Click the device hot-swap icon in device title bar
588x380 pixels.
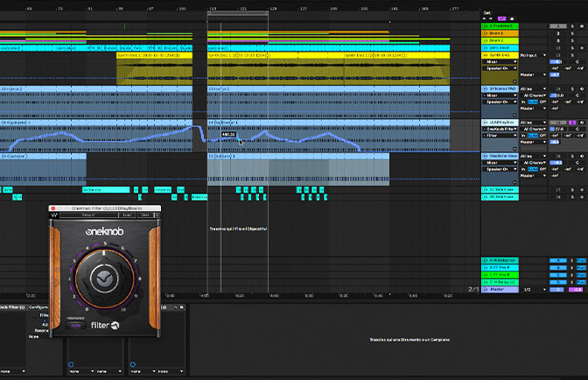click(176, 307)
